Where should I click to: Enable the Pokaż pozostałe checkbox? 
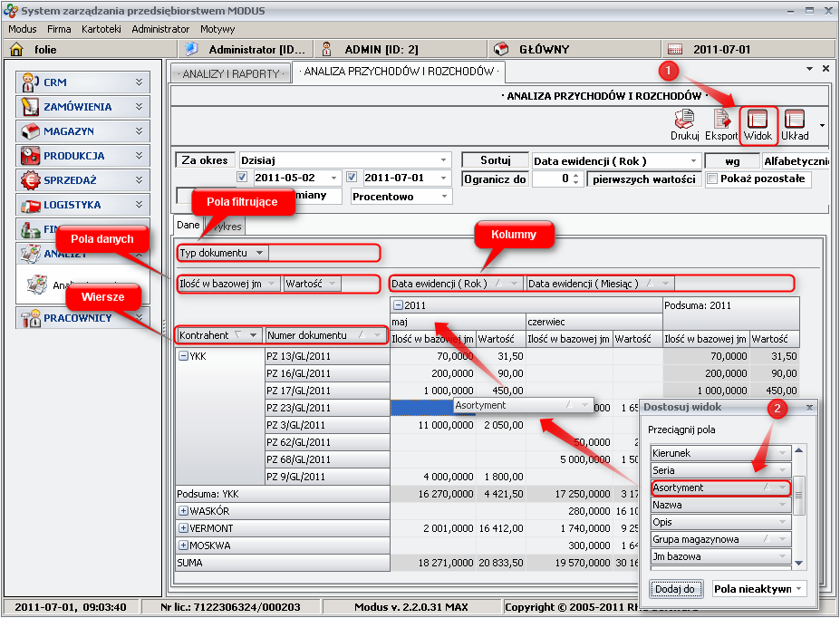click(711, 179)
